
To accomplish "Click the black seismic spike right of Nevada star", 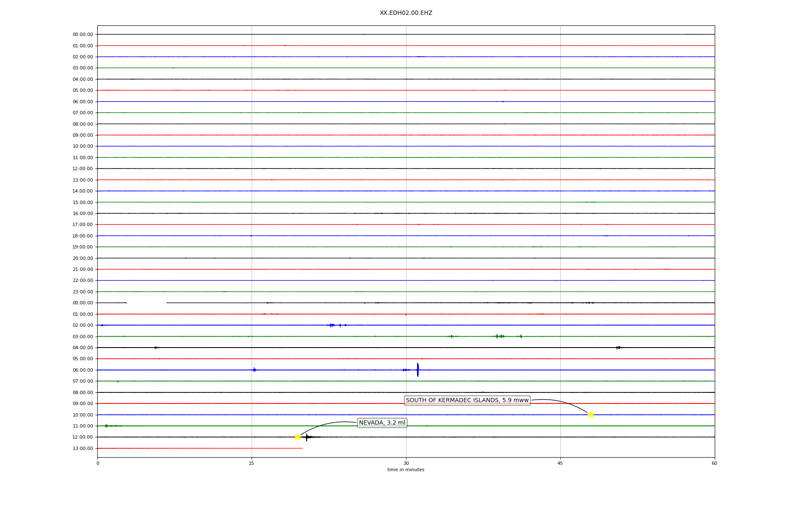I will pos(307,437).
